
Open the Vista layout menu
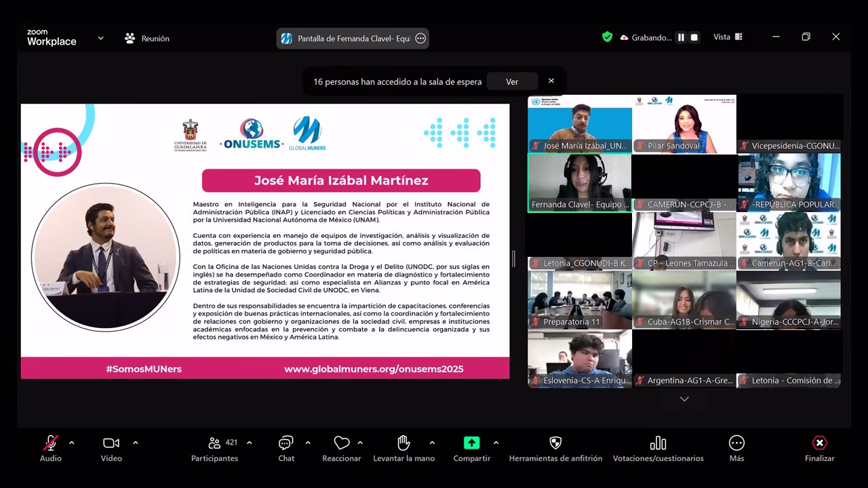pyautogui.click(x=728, y=37)
